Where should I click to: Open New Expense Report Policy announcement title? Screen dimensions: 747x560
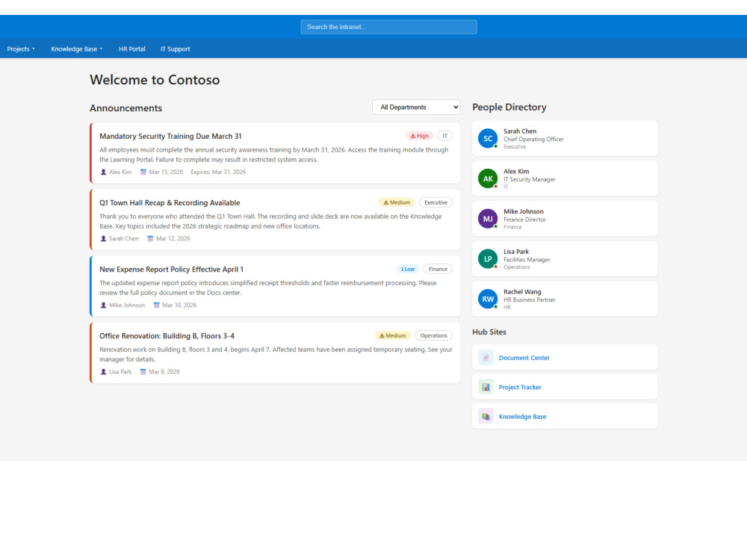pos(171,270)
